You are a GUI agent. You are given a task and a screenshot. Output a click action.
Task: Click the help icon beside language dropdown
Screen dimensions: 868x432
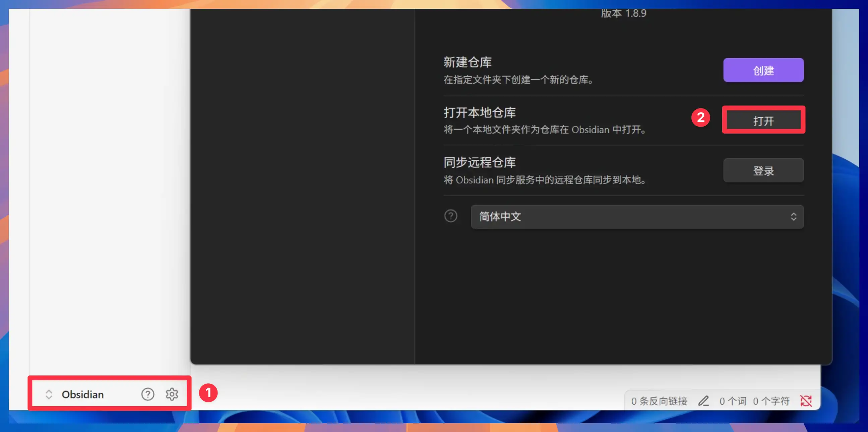tap(450, 216)
